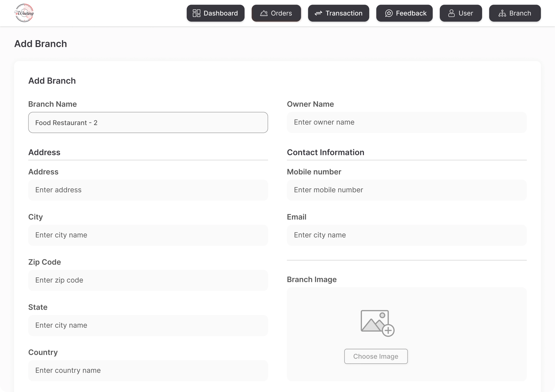555x392 pixels.
Task: Click the User person icon
Action: click(x=451, y=13)
